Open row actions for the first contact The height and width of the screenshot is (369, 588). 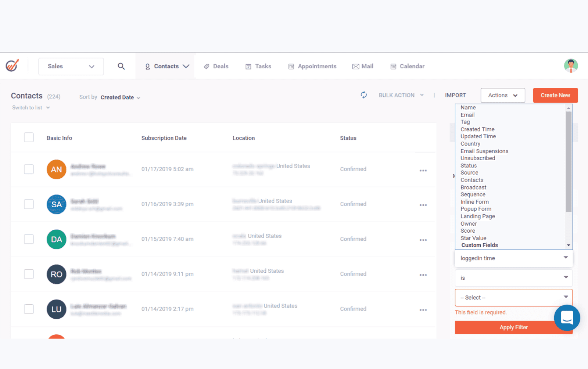pyautogui.click(x=423, y=170)
